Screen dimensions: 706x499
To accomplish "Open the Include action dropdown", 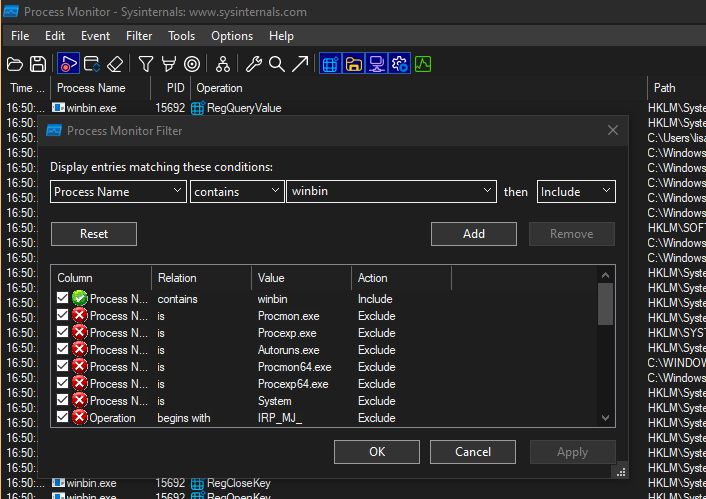I will tap(576, 191).
